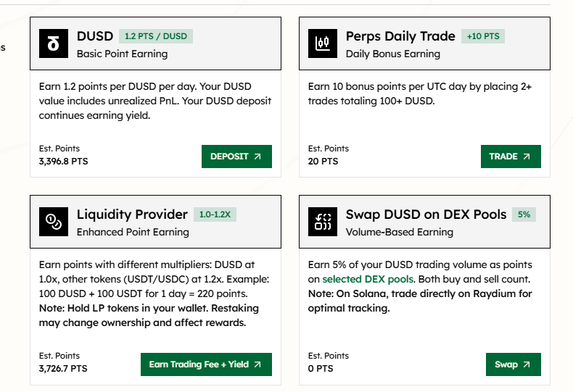Select the Perps Daily Trade heading
Viewport: 573px width, 392px height.
(x=400, y=36)
